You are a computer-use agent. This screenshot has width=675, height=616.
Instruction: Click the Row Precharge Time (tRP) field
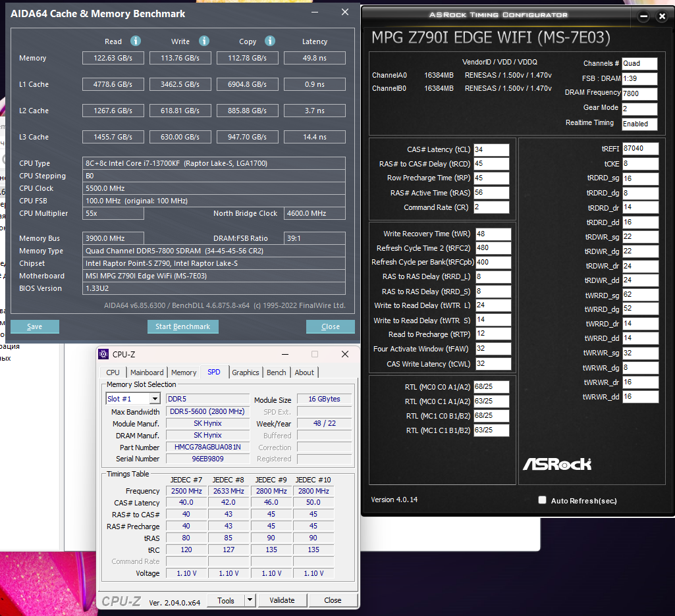(x=491, y=178)
